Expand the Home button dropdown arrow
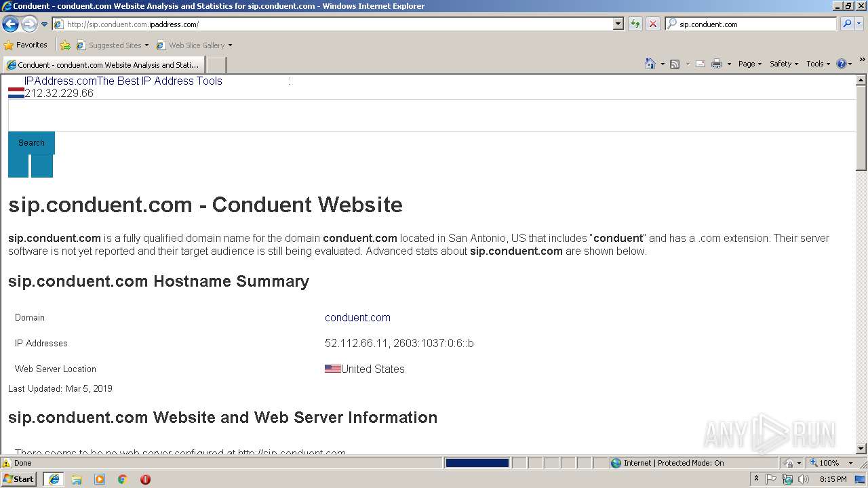Screen dimensions: 868x488 (663, 64)
